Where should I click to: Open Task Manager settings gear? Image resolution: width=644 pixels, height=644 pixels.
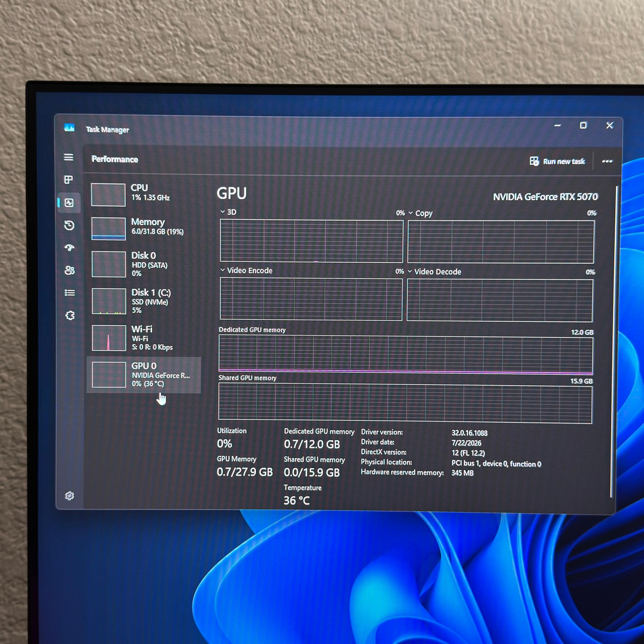coord(69,496)
